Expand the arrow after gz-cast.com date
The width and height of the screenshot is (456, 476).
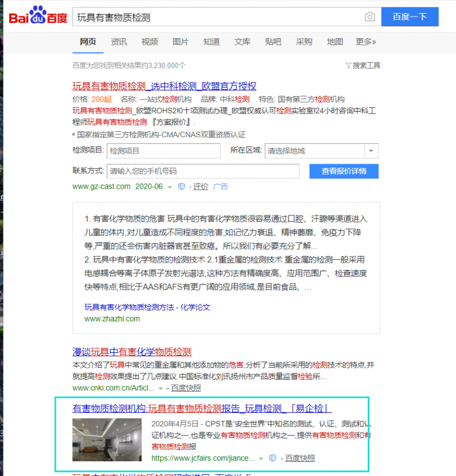click(x=169, y=187)
